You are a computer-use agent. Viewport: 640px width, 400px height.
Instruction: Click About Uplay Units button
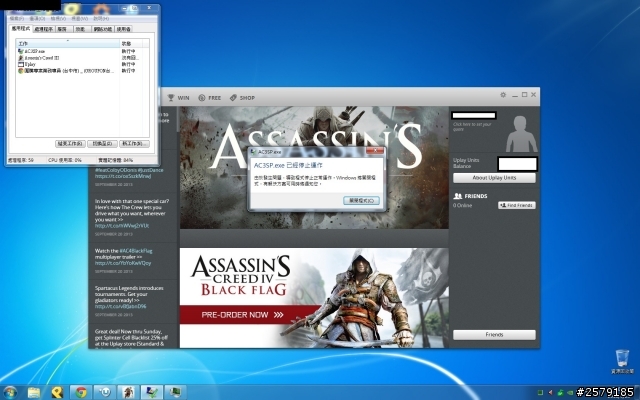(x=494, y=178)
